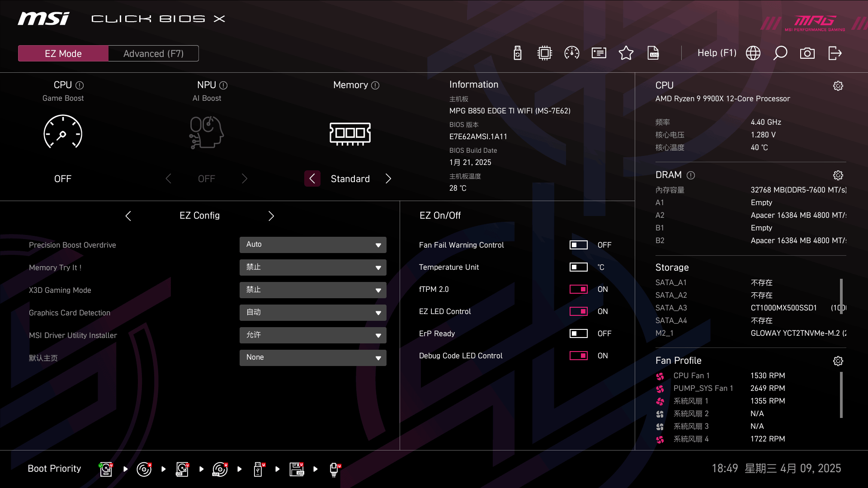Open the Favorites star icon
868x488 pixels.
626,53
